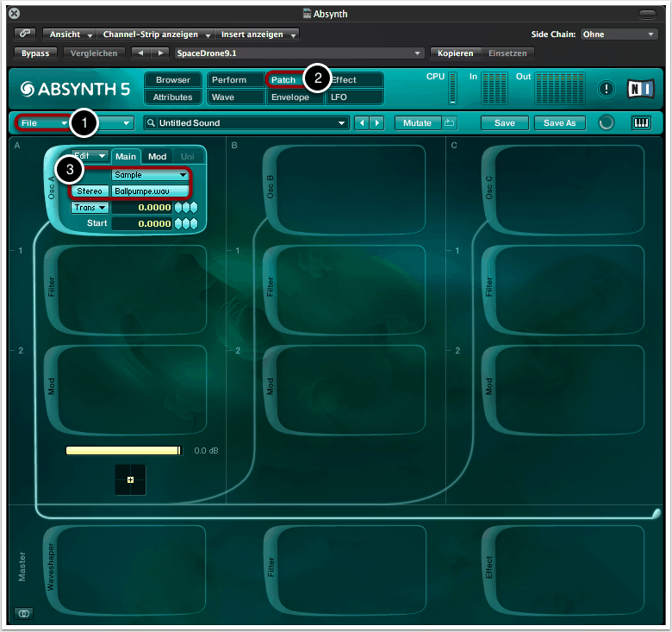Go to next sound with right arrow
This screenshot has width=672, height=632.
pos(376,123)
